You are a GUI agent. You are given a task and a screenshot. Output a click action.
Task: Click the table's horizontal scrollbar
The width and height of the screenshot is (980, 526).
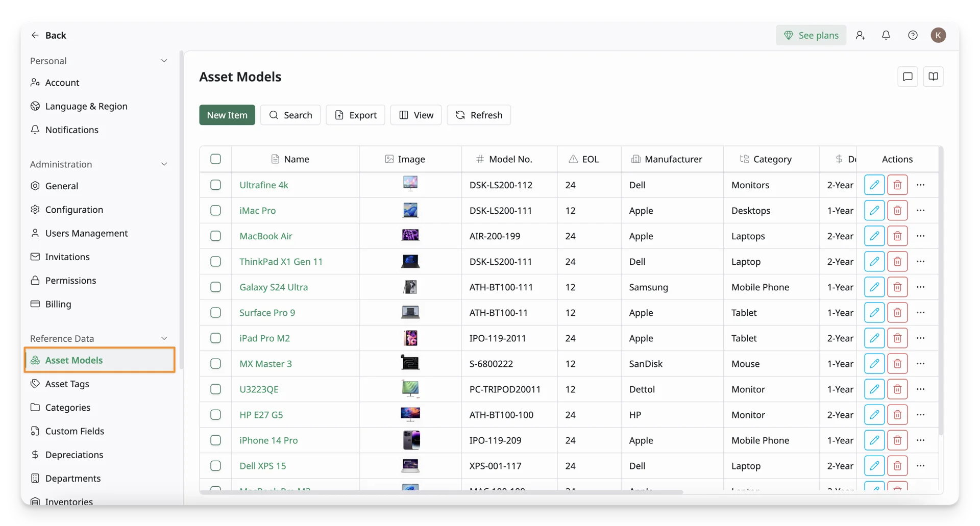point(442,492)
